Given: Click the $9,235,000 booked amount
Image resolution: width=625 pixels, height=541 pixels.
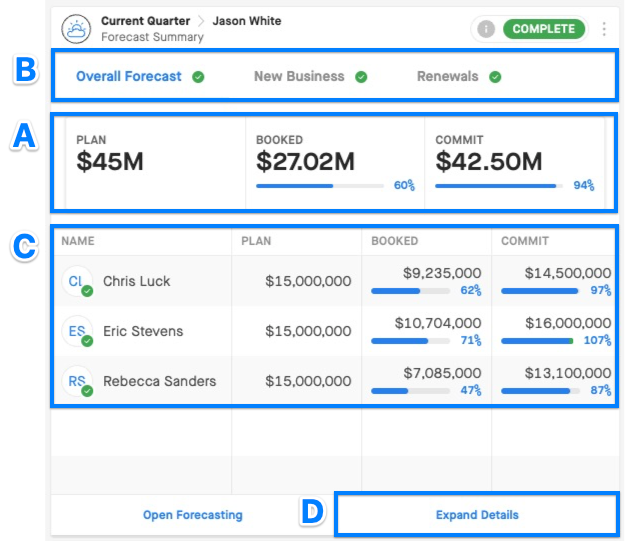Looking at the screenshot, I should [442, 273].
